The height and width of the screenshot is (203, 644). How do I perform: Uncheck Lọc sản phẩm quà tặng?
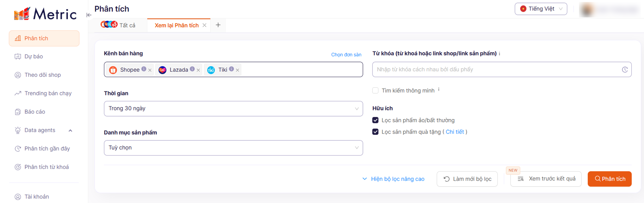coord(375,132)
